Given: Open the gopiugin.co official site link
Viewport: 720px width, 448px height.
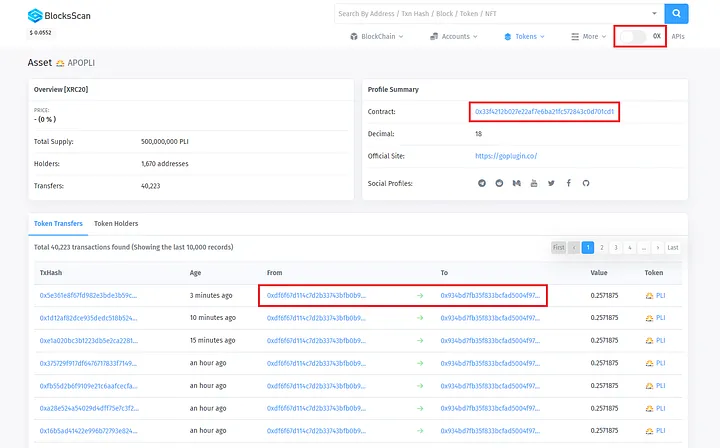Looking at the screenshot, I should (506, 156).
